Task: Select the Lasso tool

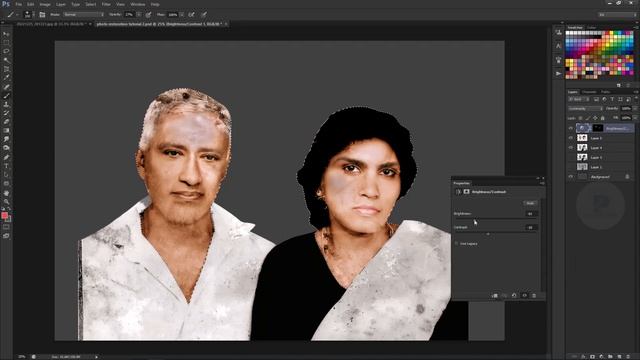Action: coord(6,51)
